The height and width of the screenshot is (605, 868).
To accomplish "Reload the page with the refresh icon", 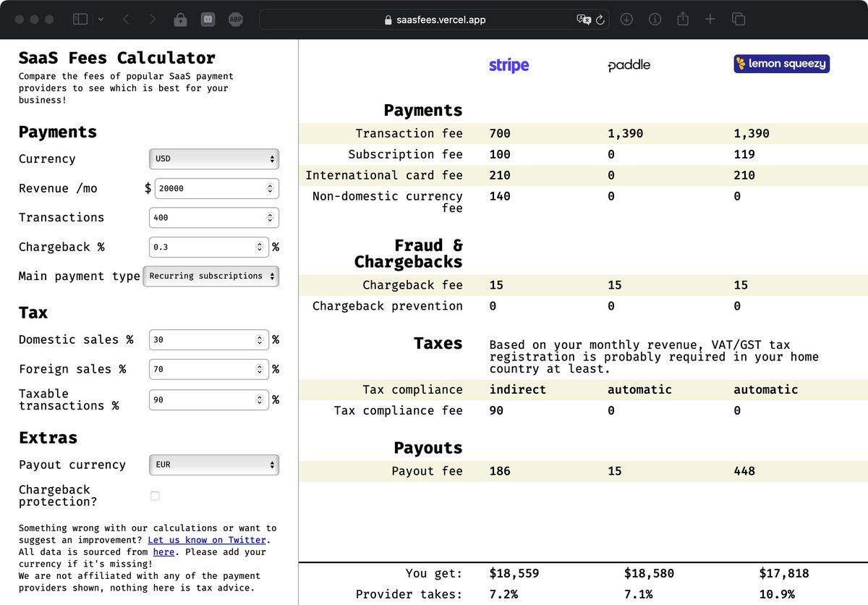I will point(600,20).
